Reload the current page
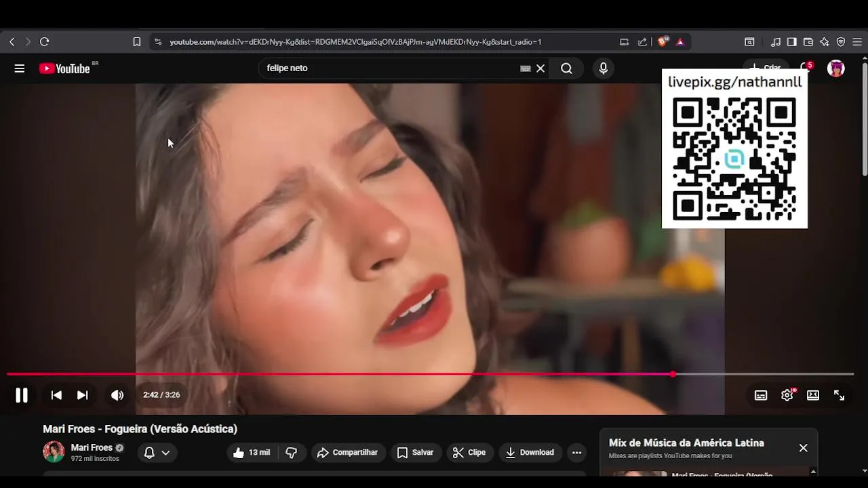 click(x=45, y=42)
